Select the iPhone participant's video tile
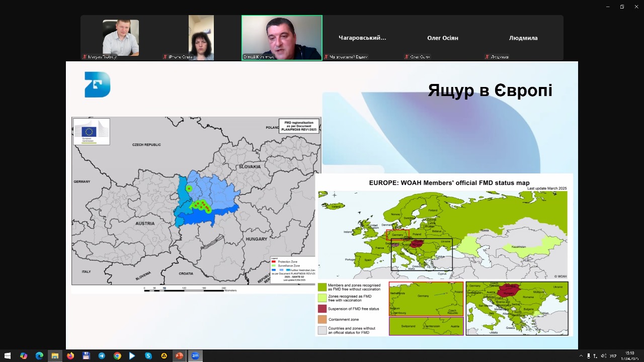The image size is (644, 362). pos(201,38)
